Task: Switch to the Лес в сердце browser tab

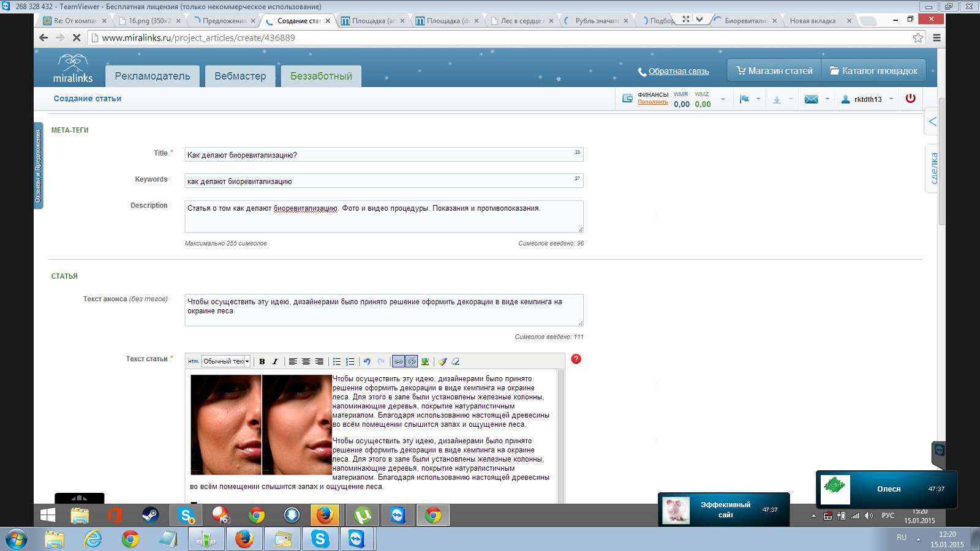Action: pos(522,21)
